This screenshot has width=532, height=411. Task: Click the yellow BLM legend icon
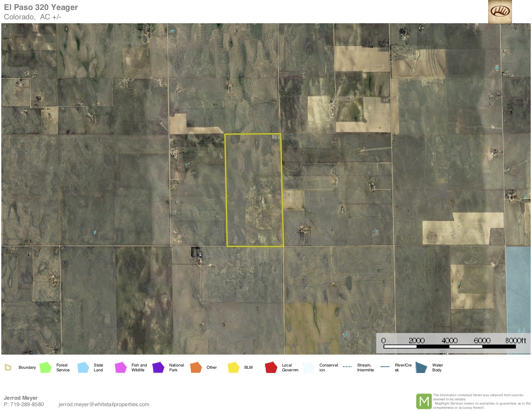(x=233, y=367)
